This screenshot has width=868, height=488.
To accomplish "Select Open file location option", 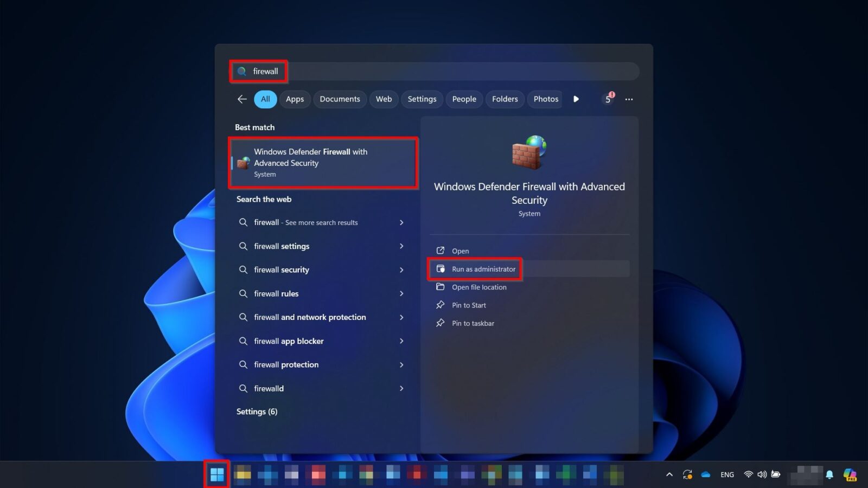I will [479, 287].
